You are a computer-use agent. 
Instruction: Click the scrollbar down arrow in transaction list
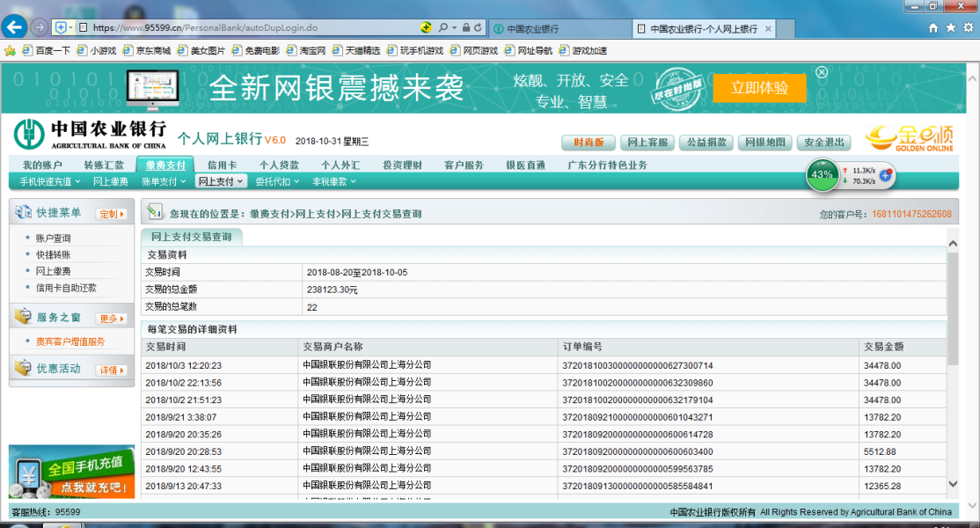click(x=953, y=483)
